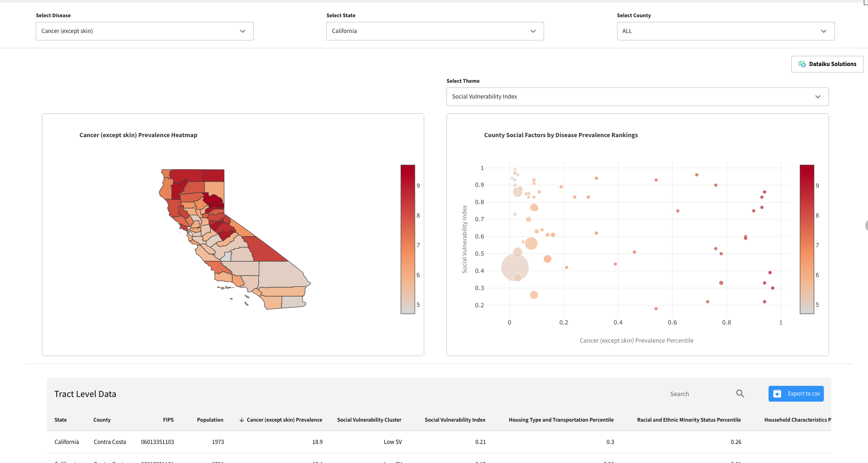Click the Social Vulnerability Cluster column header
Screen dimensions: 868x463
pyautogui.click(x=369, y=419)
